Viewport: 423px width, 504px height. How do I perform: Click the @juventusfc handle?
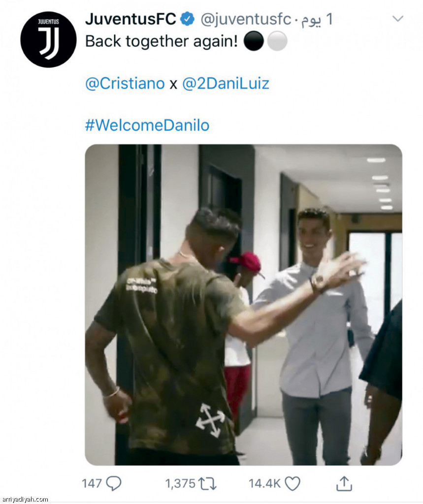(x=246, y=19)
